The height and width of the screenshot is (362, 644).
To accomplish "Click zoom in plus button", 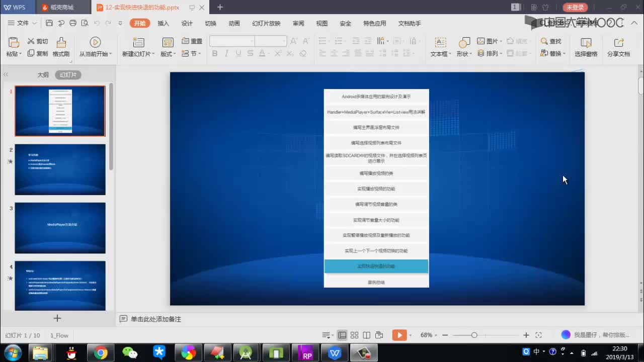I will pos(526,335).
